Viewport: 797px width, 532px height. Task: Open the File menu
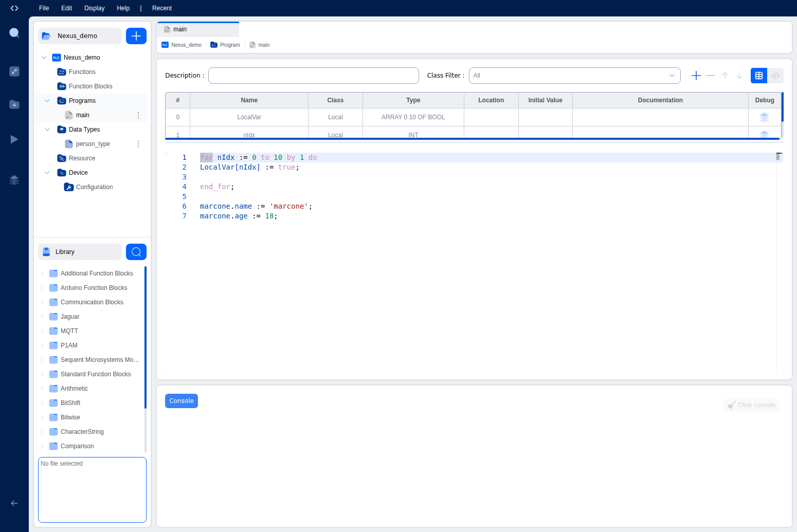tap(44, 8)
